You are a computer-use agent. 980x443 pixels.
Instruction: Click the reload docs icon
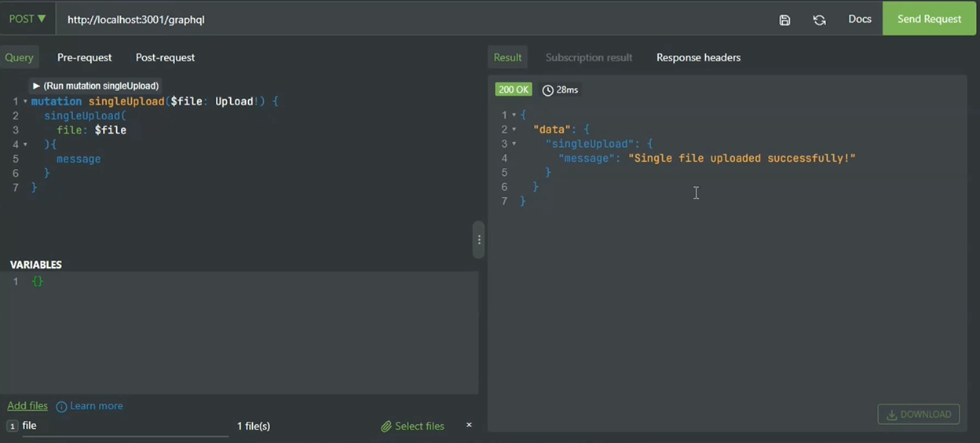pos(819,20)
